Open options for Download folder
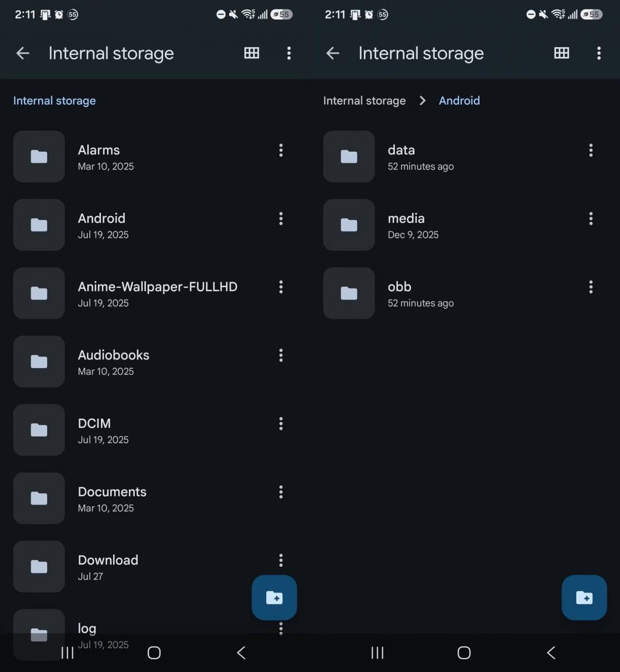Screen dimensions: 620x672 tap(281, 560)
